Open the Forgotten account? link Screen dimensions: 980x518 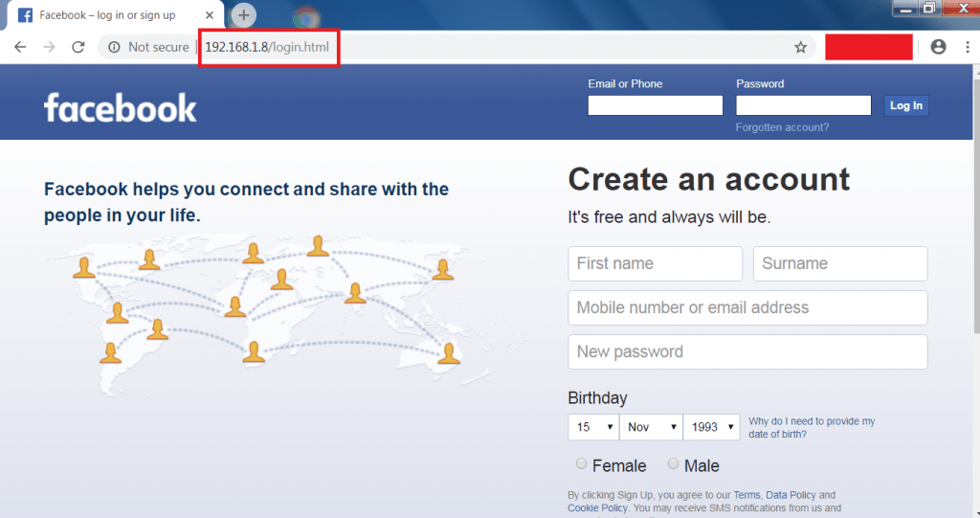(x=782, y=127)
